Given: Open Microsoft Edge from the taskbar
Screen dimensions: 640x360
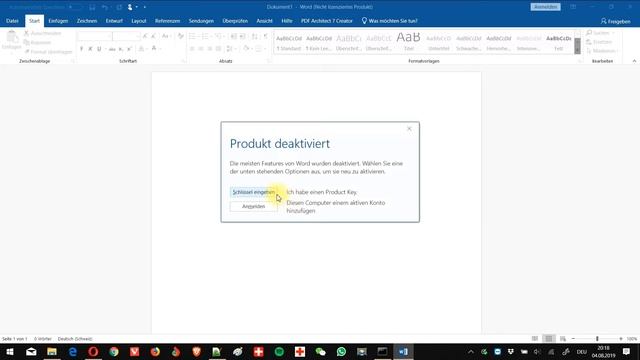Looking at the screenshot, I should (73, 351).
